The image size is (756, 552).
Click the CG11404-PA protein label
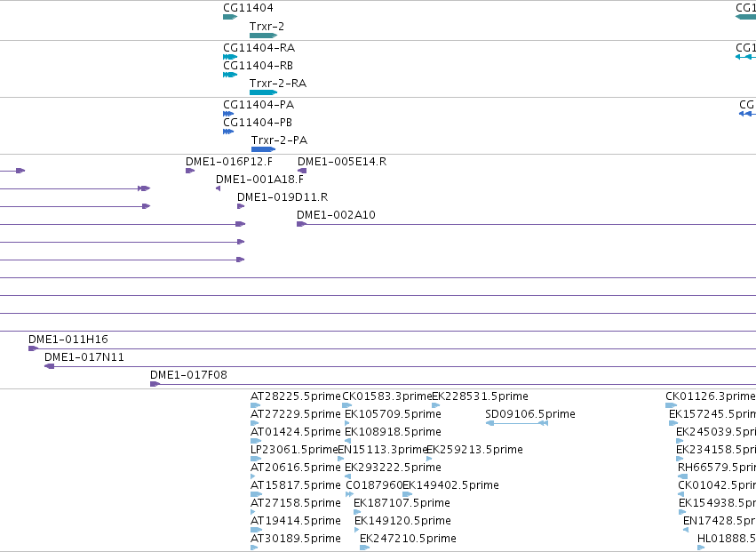coord(259,105)
